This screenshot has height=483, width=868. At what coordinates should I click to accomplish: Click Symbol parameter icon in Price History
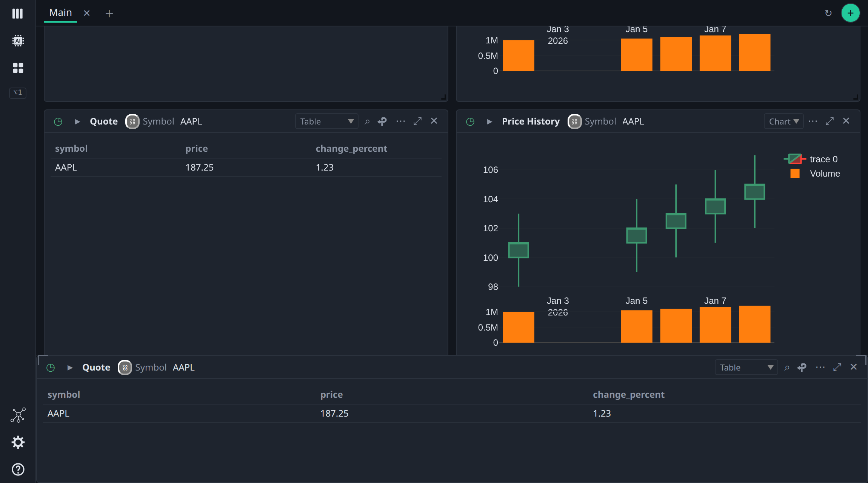(x=575, y=122)
